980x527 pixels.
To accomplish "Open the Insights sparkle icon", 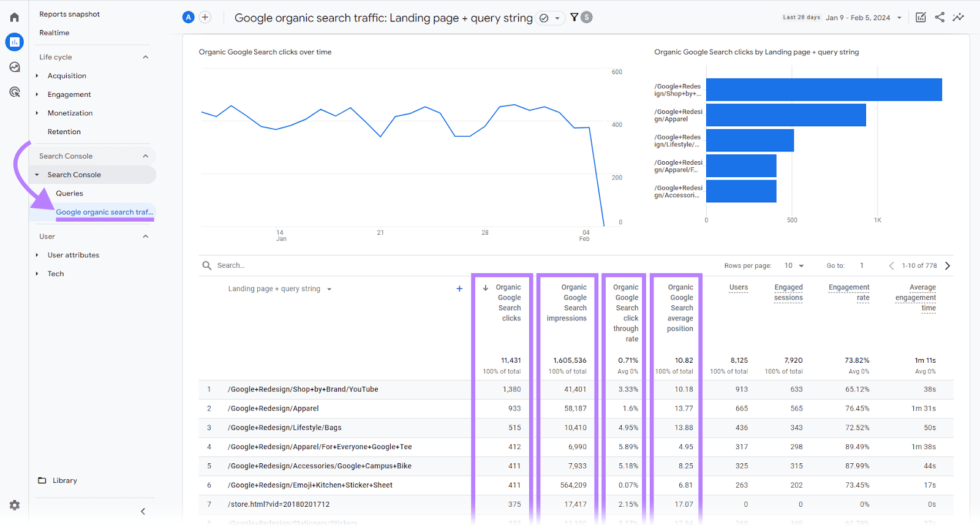I will (x=959, y=17).
